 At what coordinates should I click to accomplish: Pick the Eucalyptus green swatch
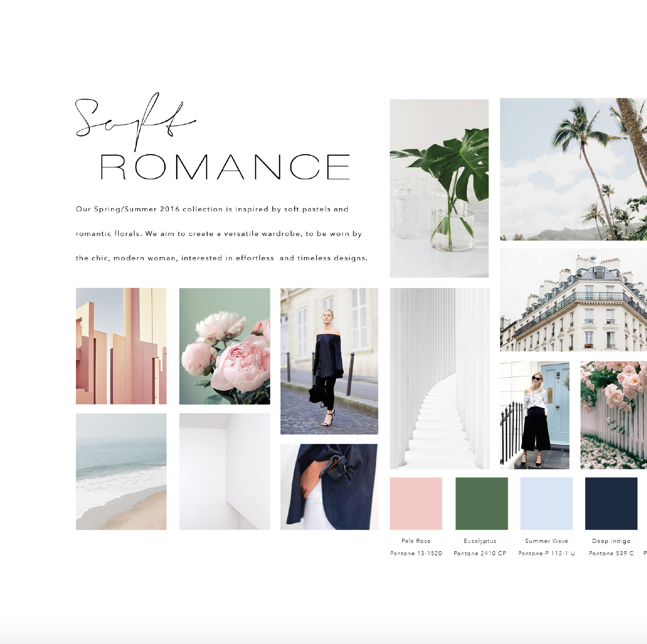click(482, 504)
